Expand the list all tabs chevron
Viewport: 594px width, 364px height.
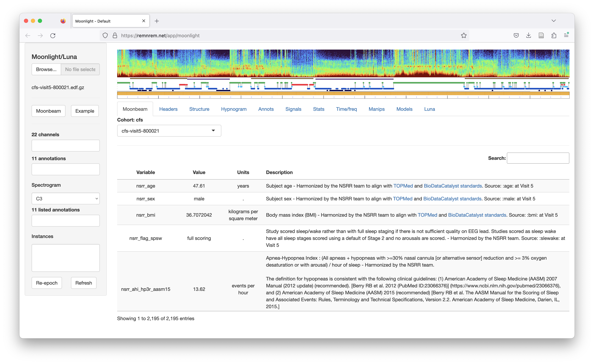tap(554, 21)
